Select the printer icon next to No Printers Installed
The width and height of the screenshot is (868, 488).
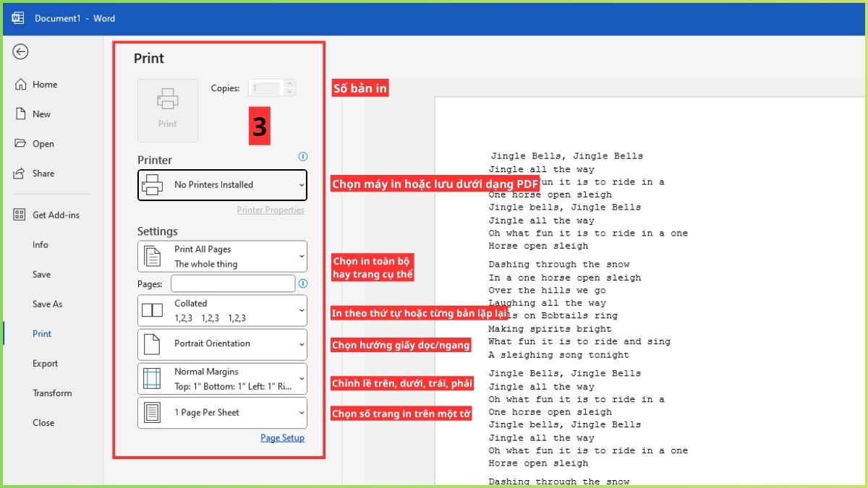point(151,185)
